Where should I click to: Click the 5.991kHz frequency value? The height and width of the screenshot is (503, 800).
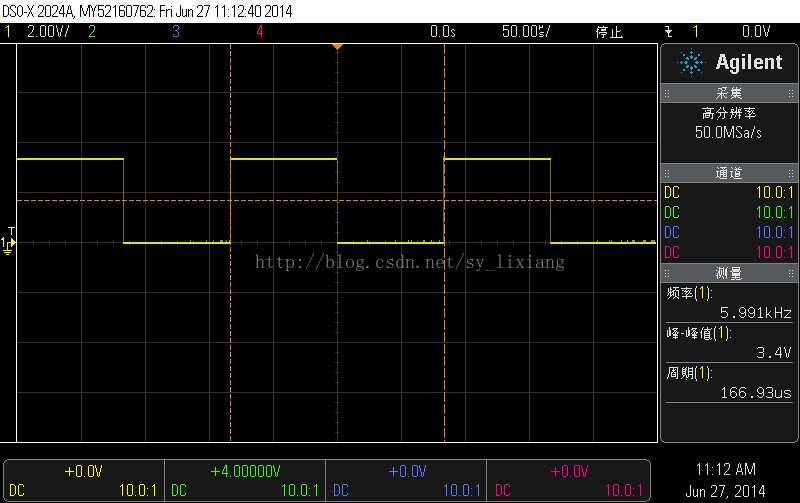(756, 313)
